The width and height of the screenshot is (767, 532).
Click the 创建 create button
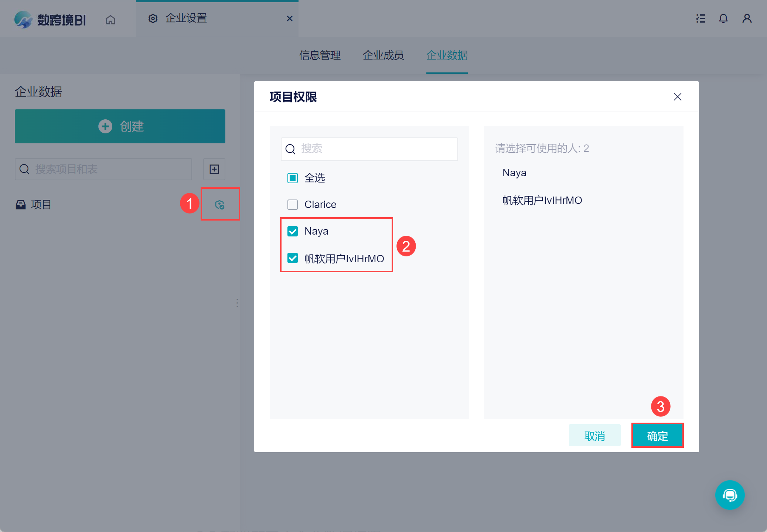click(x=120, y=126)
